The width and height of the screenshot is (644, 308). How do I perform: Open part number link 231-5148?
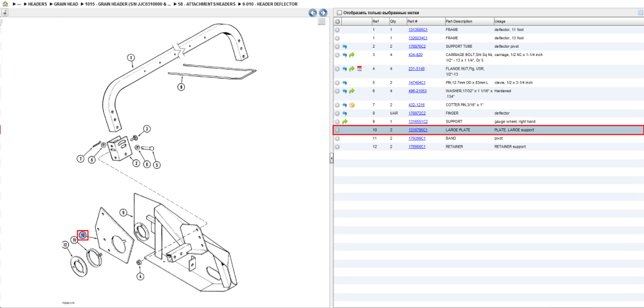[x=416, y=69]
